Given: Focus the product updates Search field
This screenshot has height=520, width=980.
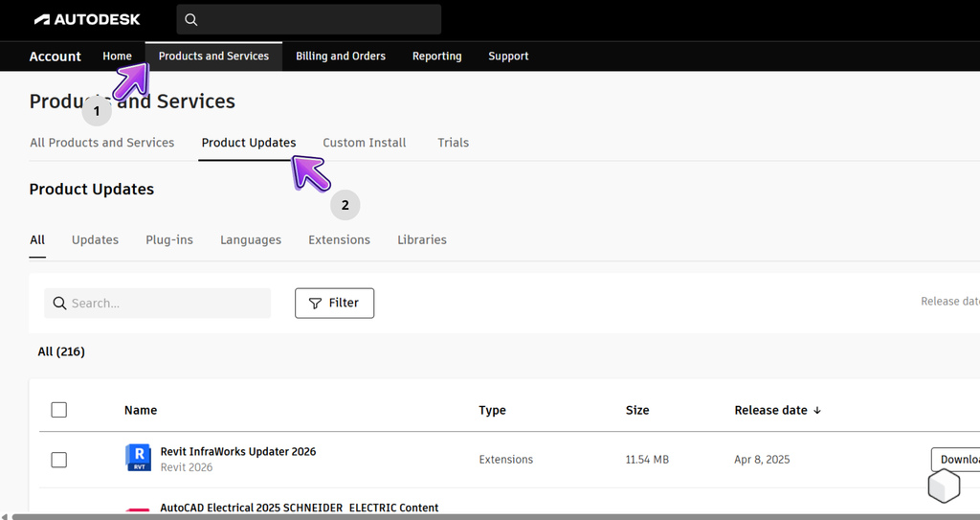Looking at the screenshot, I should pyautogui.click(x=158, y=304).
